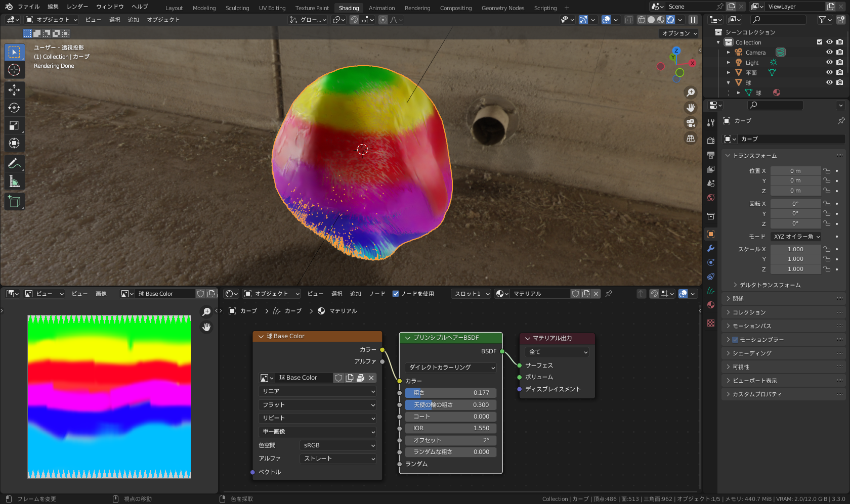Image resolution: width=850 pixels, height=504 pixels.
Task: Click the 粗さ slider in hair BSDF
Action: coord(450,393)
